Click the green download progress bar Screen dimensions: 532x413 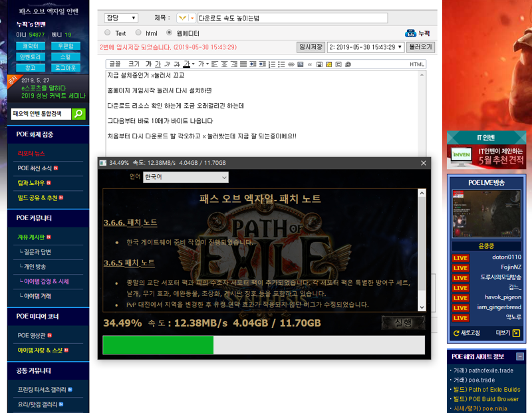(x=158, y=344)
